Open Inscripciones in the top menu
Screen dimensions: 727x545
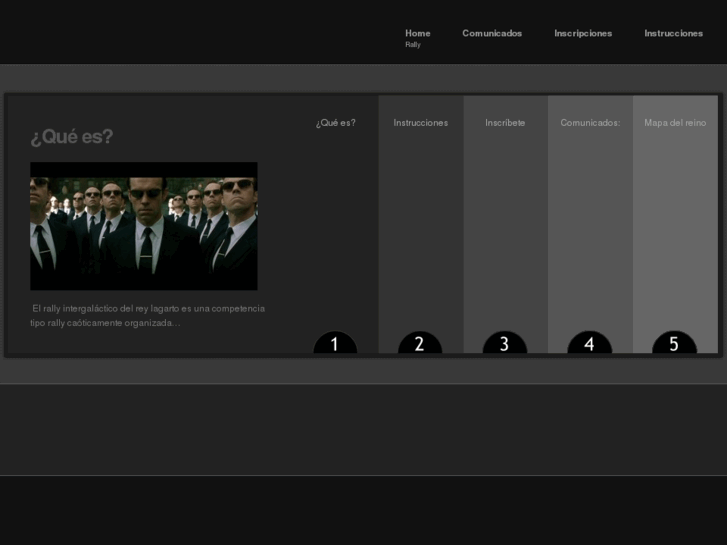[x=583, y=33]
